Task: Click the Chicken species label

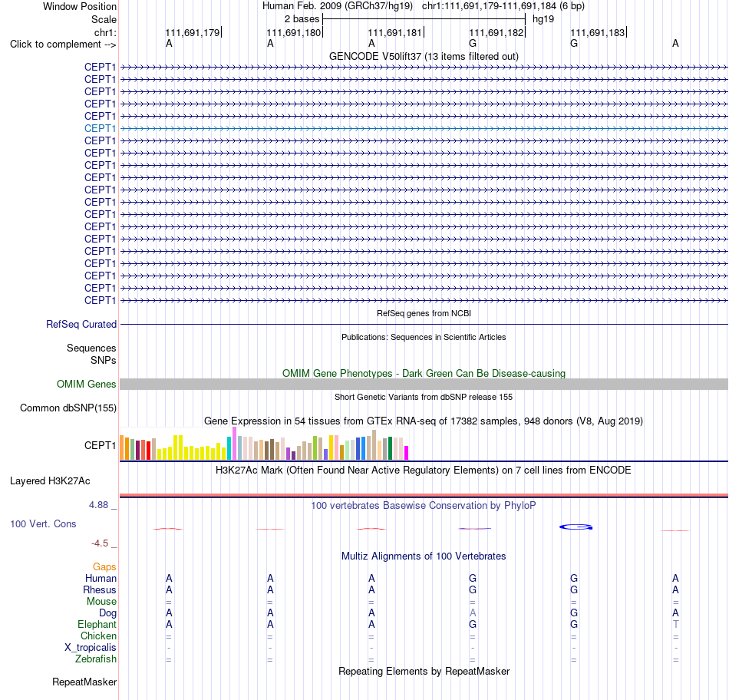Action: (x=98, y=636)
